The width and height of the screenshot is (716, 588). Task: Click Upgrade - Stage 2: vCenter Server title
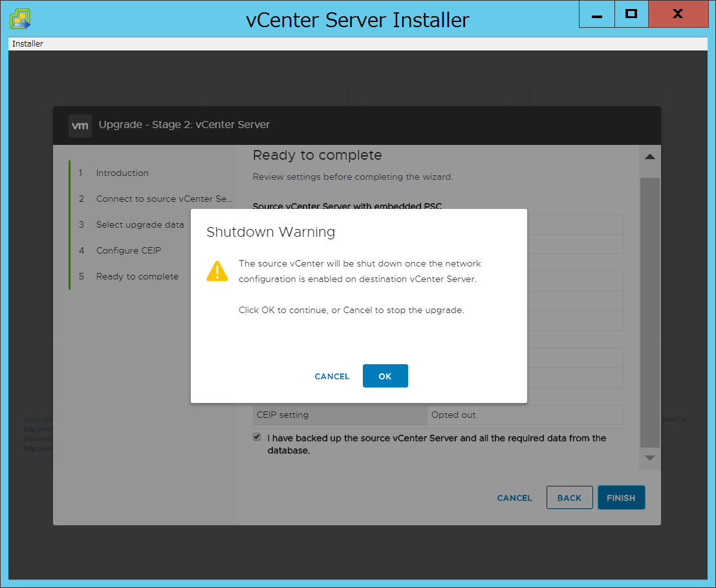[184, 125]
